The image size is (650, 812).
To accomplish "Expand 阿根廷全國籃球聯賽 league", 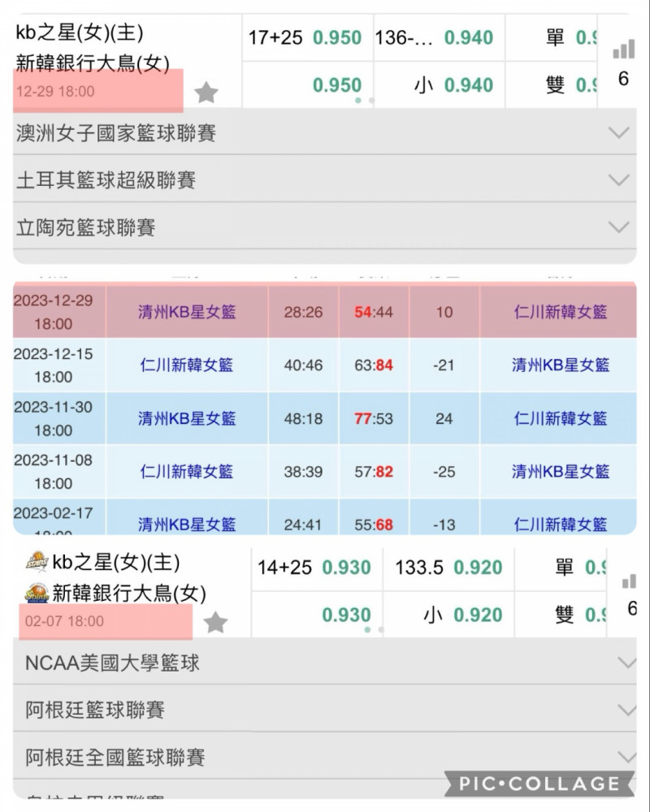I will pos(324,757).
